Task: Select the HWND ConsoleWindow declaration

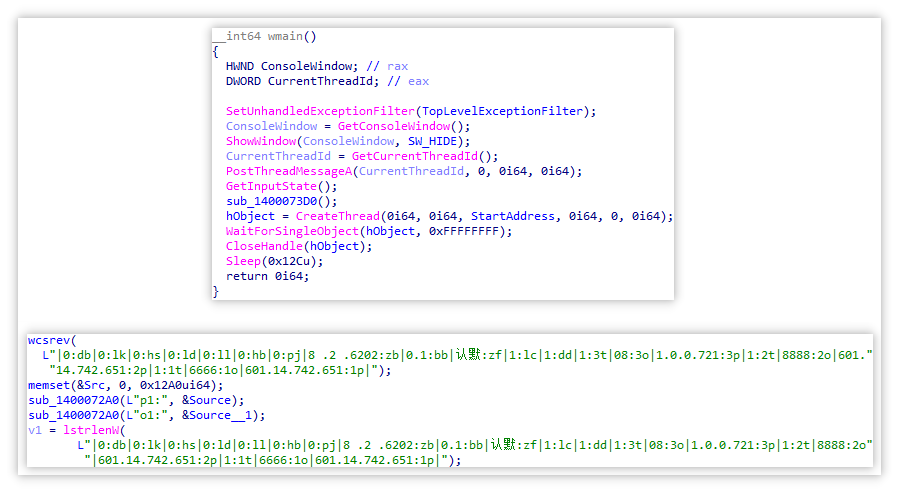Action: click(x=291, y=66)
